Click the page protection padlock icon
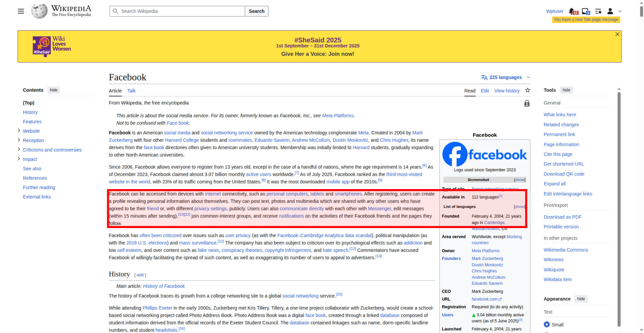The width and height of the screenshot is (644, 333). click(x=527, y=103)
